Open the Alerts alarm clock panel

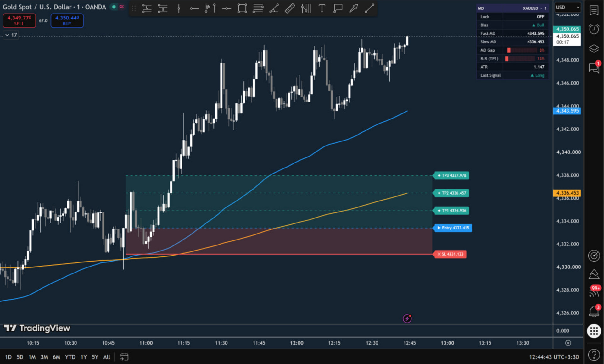click(594, 29)
